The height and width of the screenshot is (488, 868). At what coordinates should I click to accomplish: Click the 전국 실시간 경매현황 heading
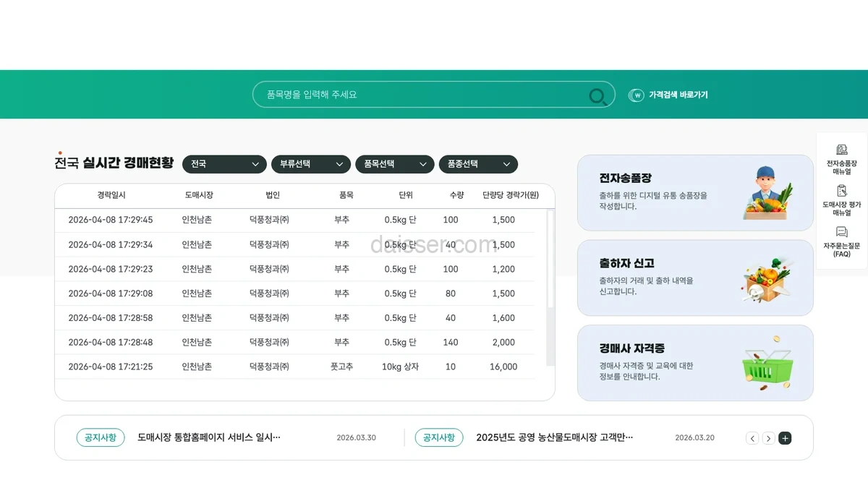114,163
